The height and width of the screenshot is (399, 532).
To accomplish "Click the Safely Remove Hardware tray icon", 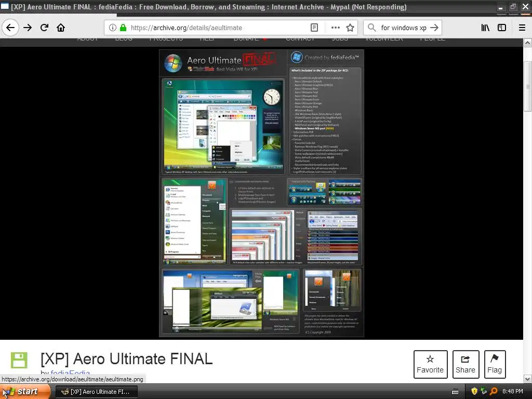I will tap(484, 391).
